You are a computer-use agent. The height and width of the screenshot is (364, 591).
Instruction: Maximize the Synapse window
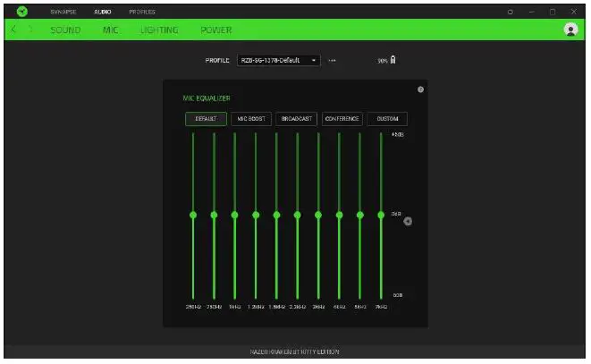coord(553,12)
